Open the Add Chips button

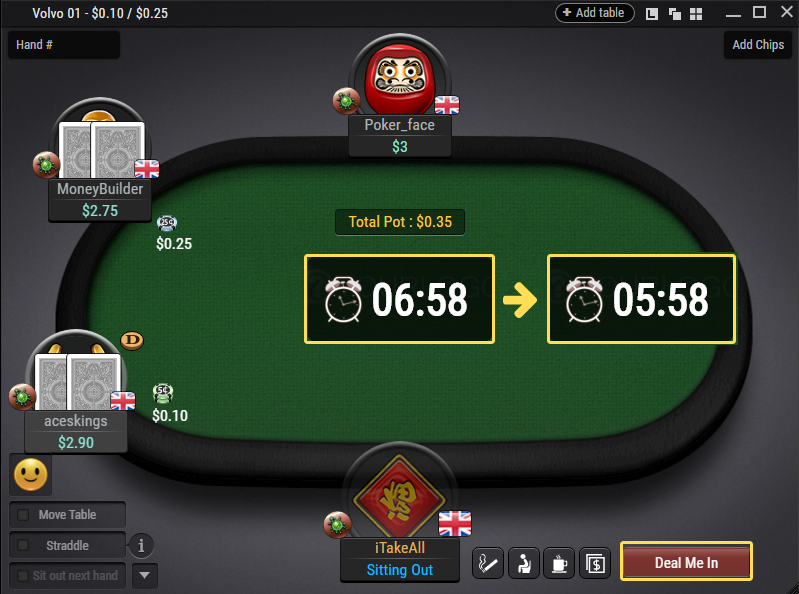click(758, 45)
